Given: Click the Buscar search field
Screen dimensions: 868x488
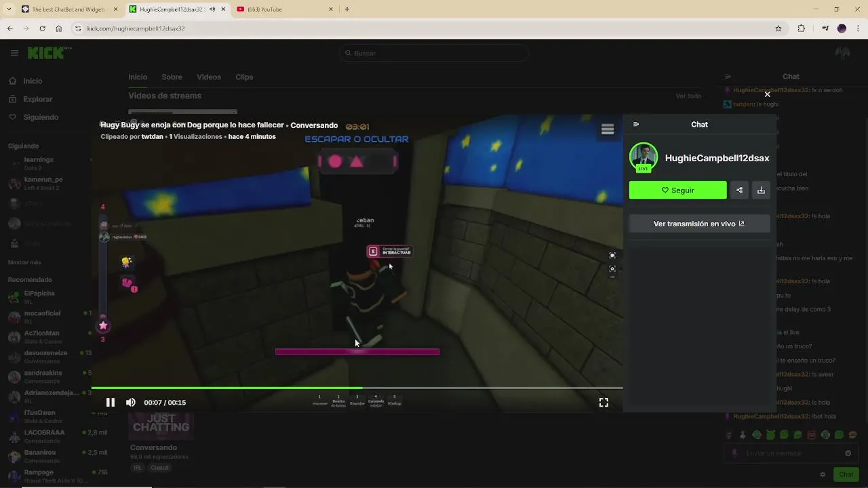Looking at the screenshot, I should tap(434, 53).
